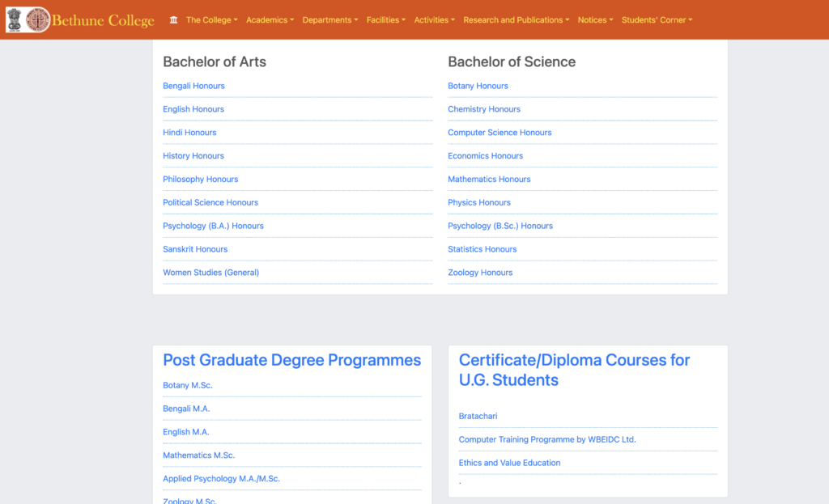Open Zoology M.Sc. under Post Graduate Programmes
The height and width of the screenshot is (504, 829).
pyautogui.click(x=189, y=500)
